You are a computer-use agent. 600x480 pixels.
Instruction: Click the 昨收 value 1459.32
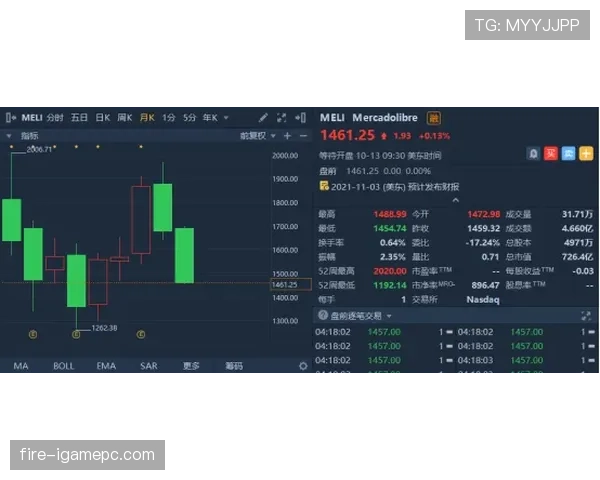[x=484, y=229]
